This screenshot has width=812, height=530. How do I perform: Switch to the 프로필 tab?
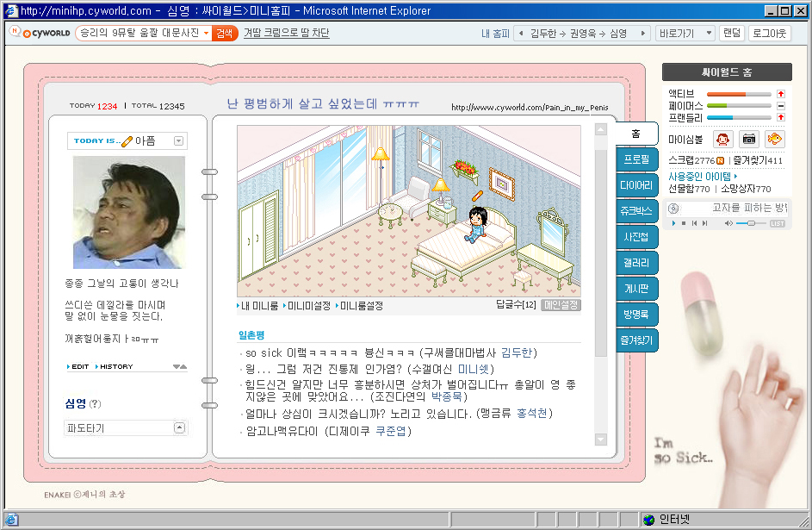click(637, 159)
